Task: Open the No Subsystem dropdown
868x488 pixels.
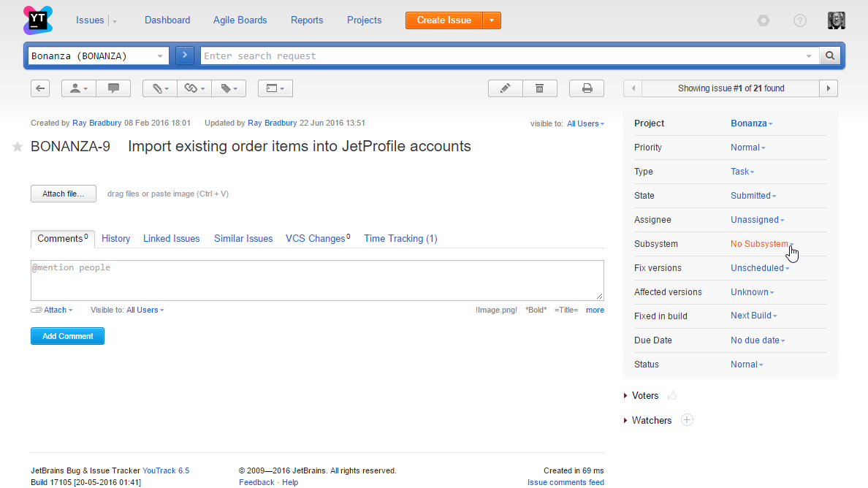Action: click(x=762, y=244)
